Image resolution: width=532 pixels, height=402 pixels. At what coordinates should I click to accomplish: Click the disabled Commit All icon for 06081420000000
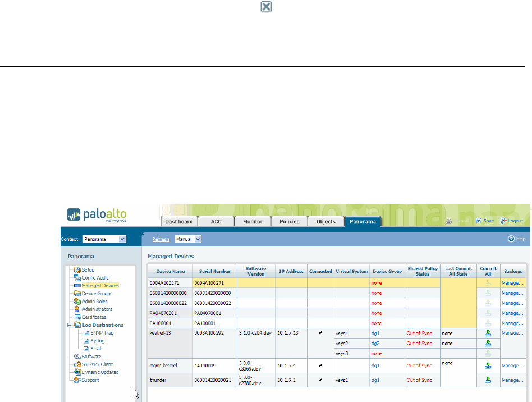pyautogui.click(x=488, y=293)
